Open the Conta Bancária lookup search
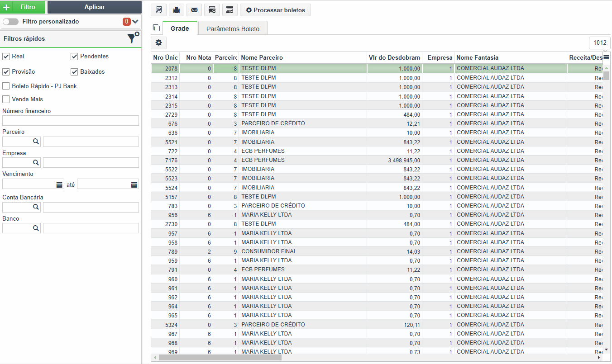The width and height of the screenshot is (612, 364). coord(36,207)
